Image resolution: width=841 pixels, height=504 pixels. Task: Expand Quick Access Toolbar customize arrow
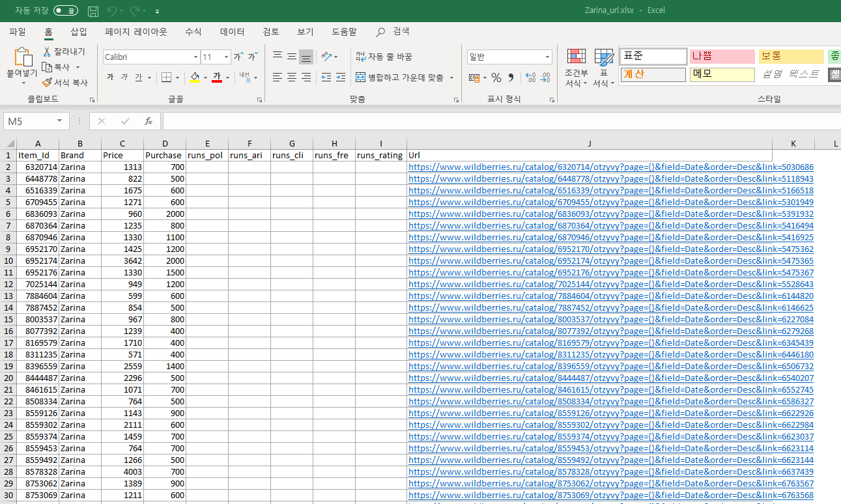pos(158,12)
